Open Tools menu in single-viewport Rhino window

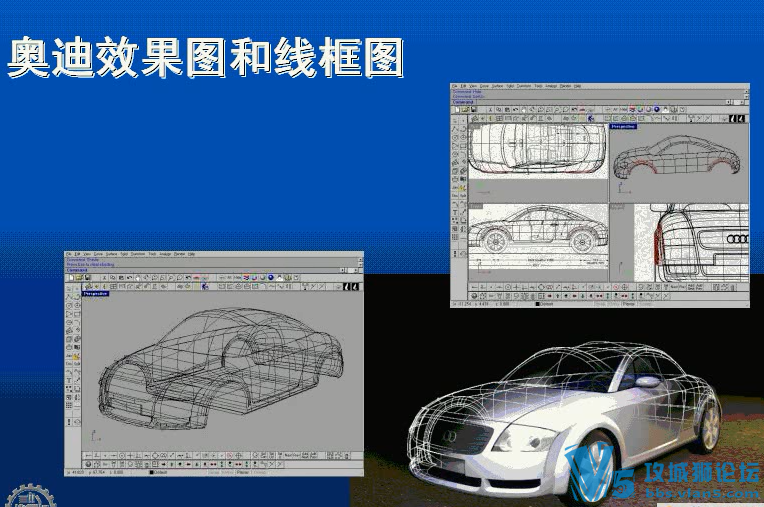[153, 254]
